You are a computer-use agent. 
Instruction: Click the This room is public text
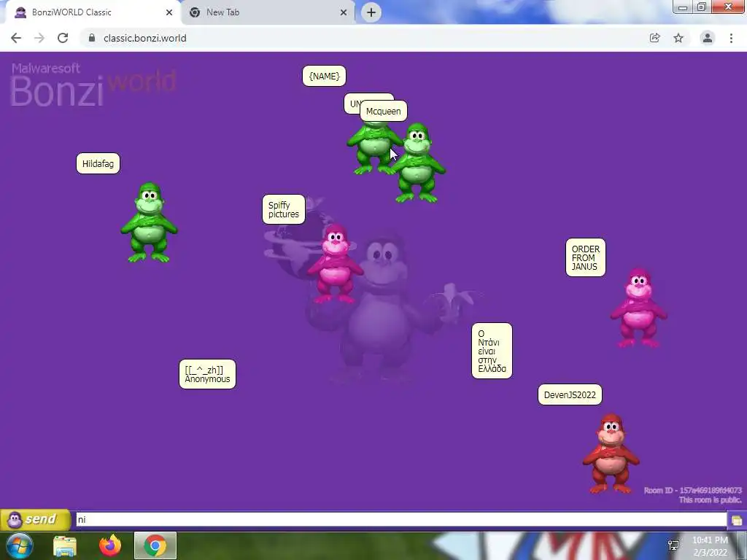coord(710,499)
